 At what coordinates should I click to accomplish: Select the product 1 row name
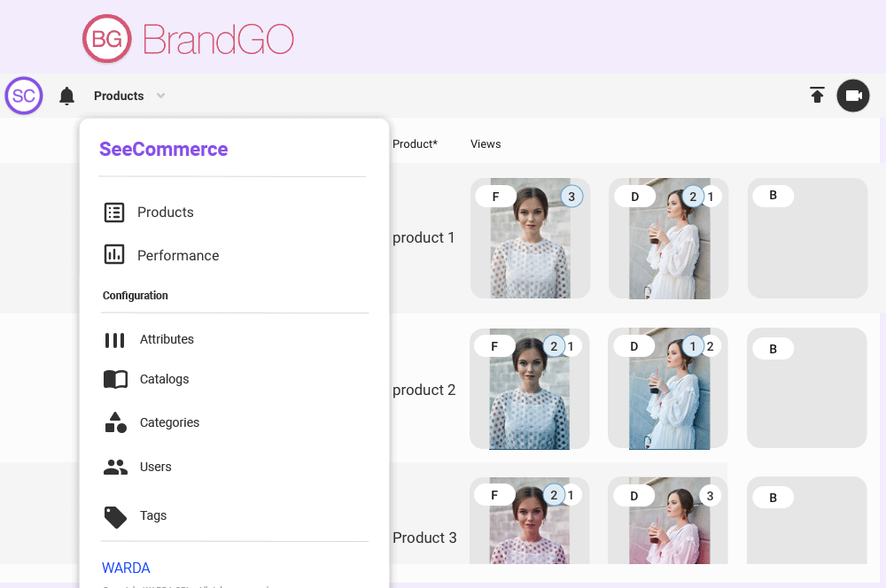pyautogui.click(x=424, y=238)
